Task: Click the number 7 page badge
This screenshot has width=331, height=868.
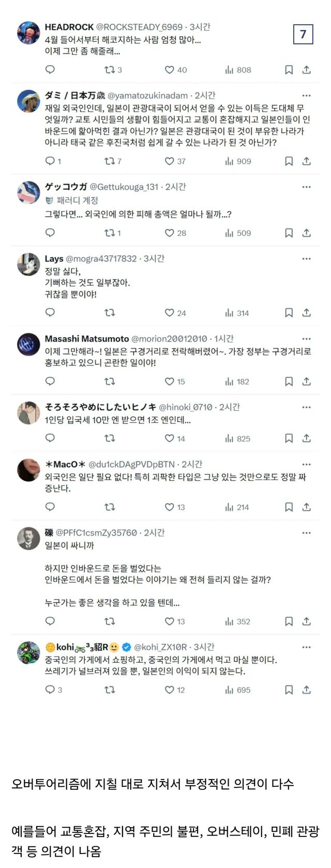Action: coord(303,35)
